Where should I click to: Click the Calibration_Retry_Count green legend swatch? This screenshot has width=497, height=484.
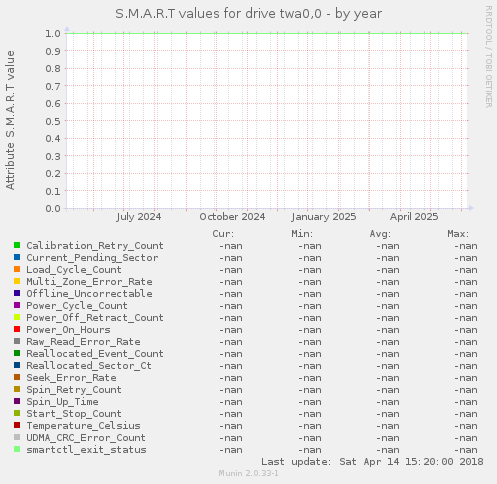(x=17, y=245)
